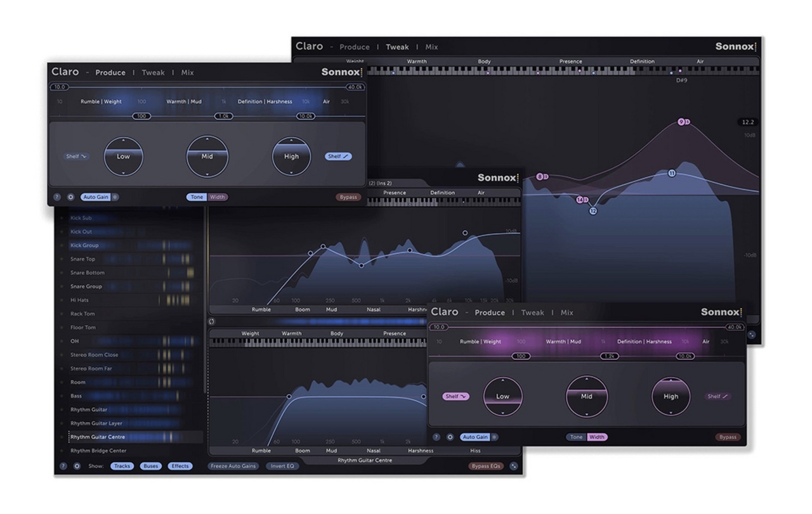Select EQ band node 8 in Tweak window

tap(540, 177)
